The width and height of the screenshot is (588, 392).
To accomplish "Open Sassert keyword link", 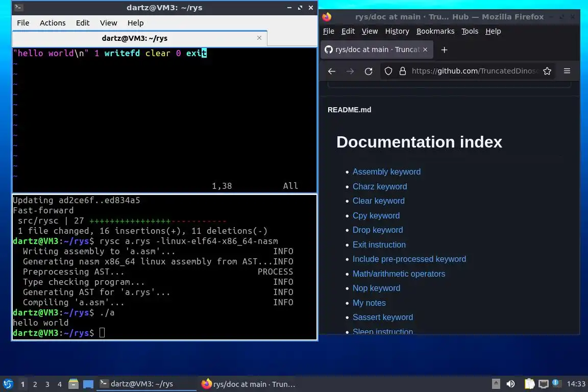I will click(x=382, y=317).
